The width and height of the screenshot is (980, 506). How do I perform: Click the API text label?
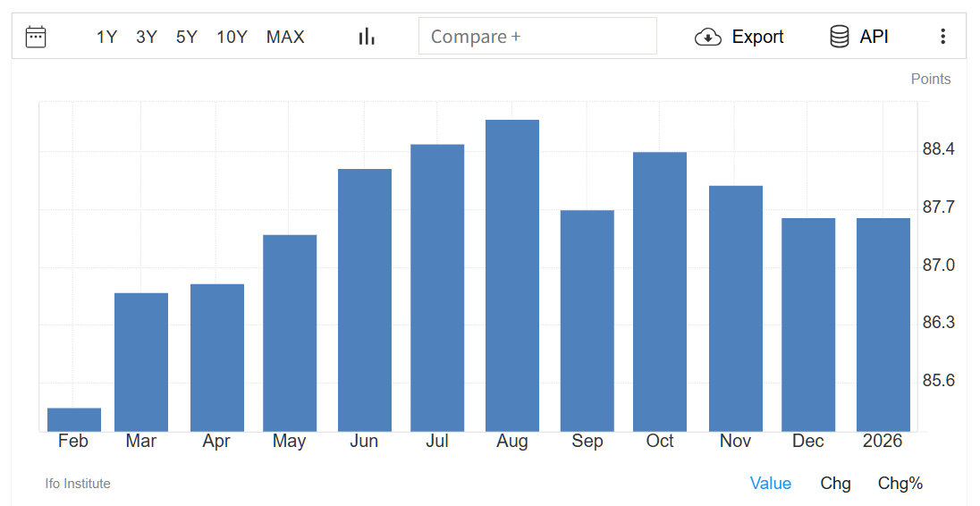tap(874, 37)
